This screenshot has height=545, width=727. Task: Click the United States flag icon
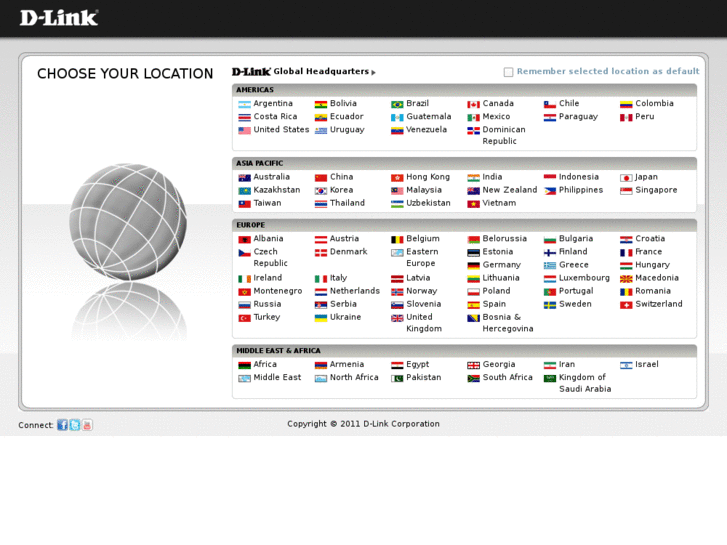(x=244, y=130)
